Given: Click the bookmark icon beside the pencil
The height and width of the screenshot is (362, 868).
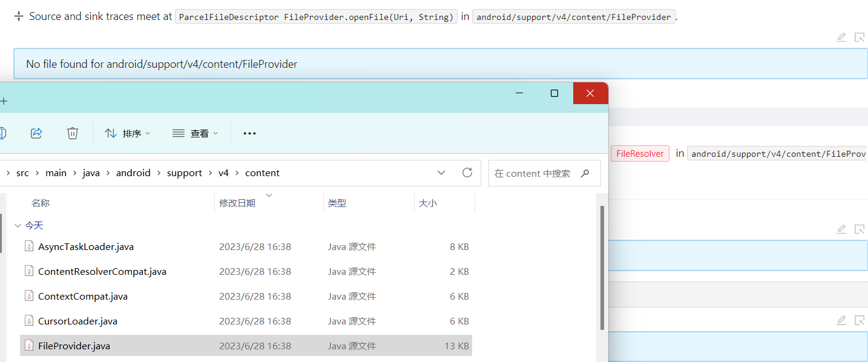Looking at the screenshot, I should [860, 38].
